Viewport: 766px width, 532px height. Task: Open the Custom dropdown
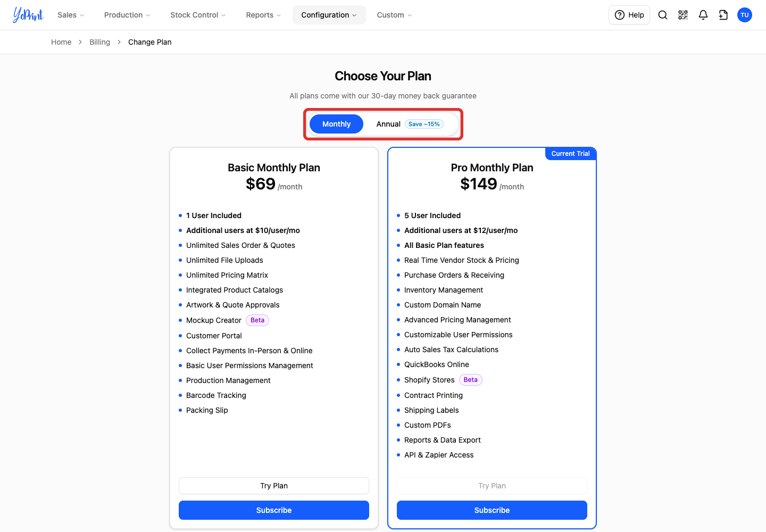point(394,15)
